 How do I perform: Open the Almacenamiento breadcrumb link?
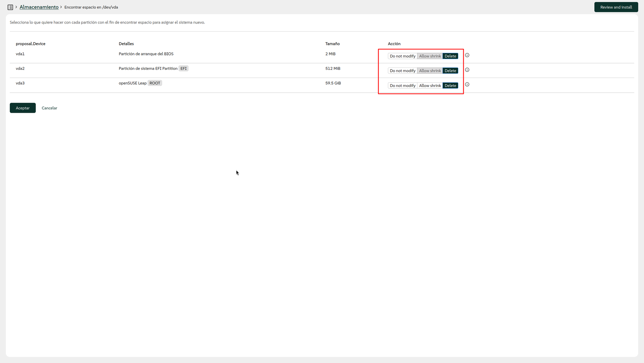point(39,7)
